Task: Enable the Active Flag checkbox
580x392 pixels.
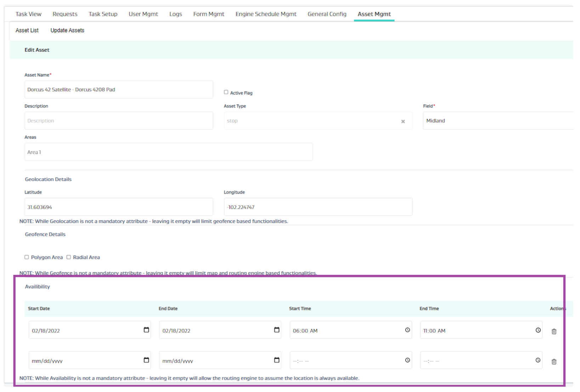Action: [x=226, y=92]
